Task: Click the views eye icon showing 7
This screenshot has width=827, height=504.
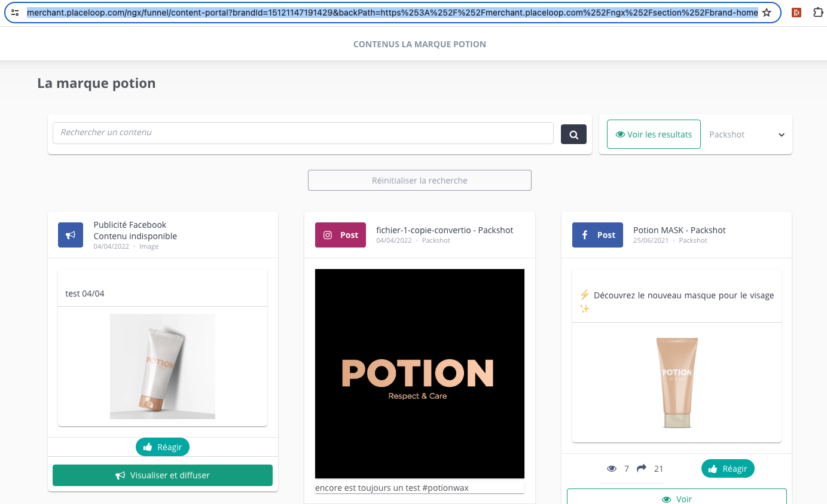Action: (611, 469)
